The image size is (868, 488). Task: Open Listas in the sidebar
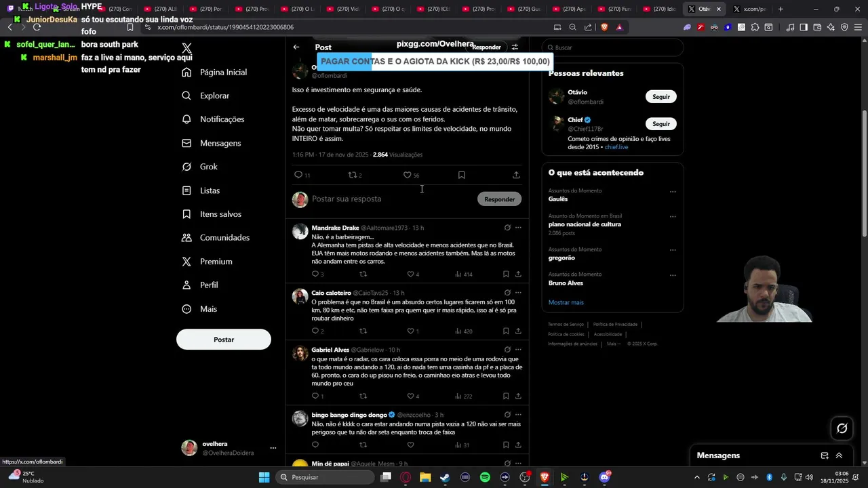pos(201,191)
